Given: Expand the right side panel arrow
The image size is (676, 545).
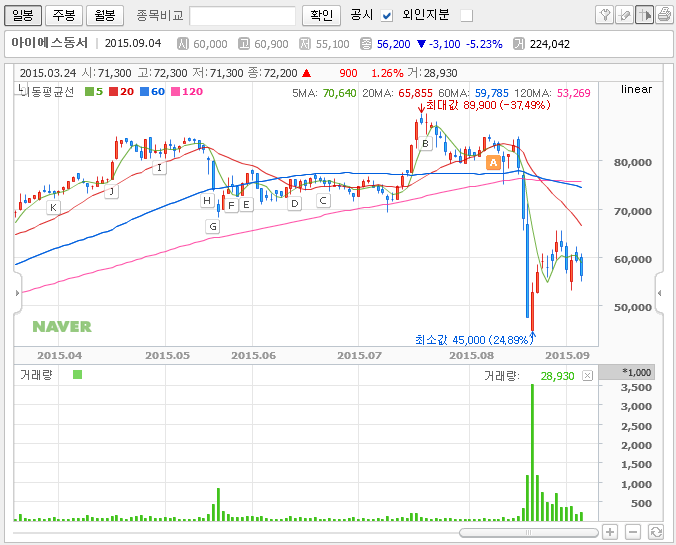Looking at the screenshot, I should 659,293.
